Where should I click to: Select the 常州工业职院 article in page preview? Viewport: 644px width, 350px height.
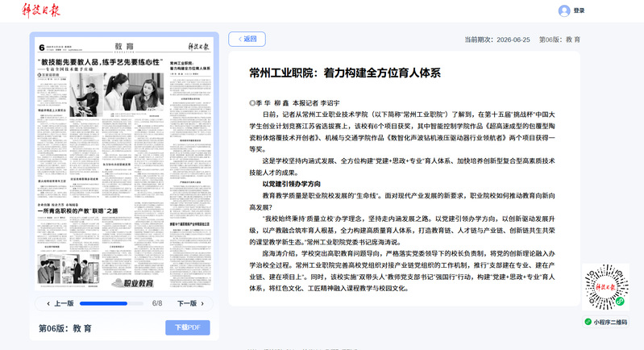click(190, 66)
